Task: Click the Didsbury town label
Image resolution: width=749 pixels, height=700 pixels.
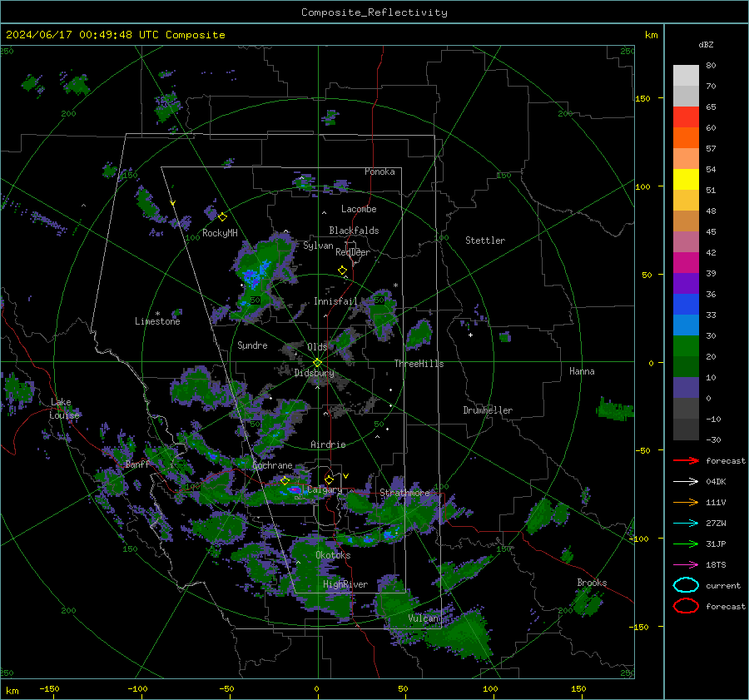Action: (x=314, y=373)
